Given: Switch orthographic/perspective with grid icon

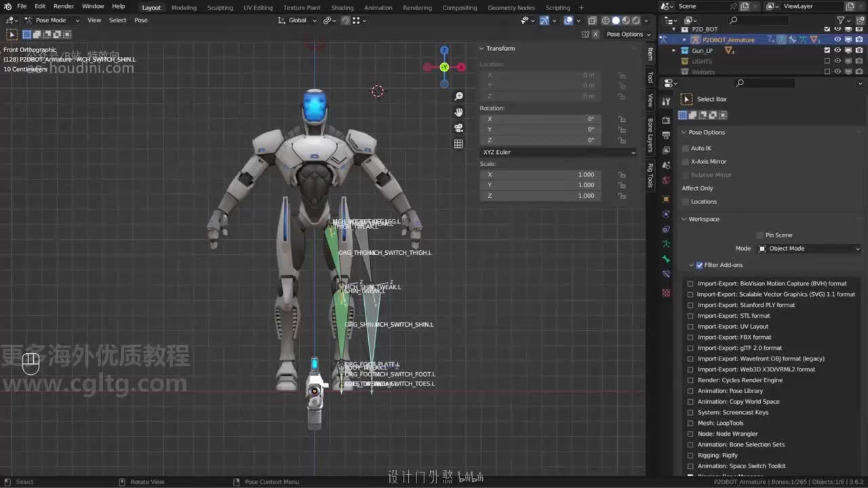Looking at the screenshot, I should click(459, 144).
